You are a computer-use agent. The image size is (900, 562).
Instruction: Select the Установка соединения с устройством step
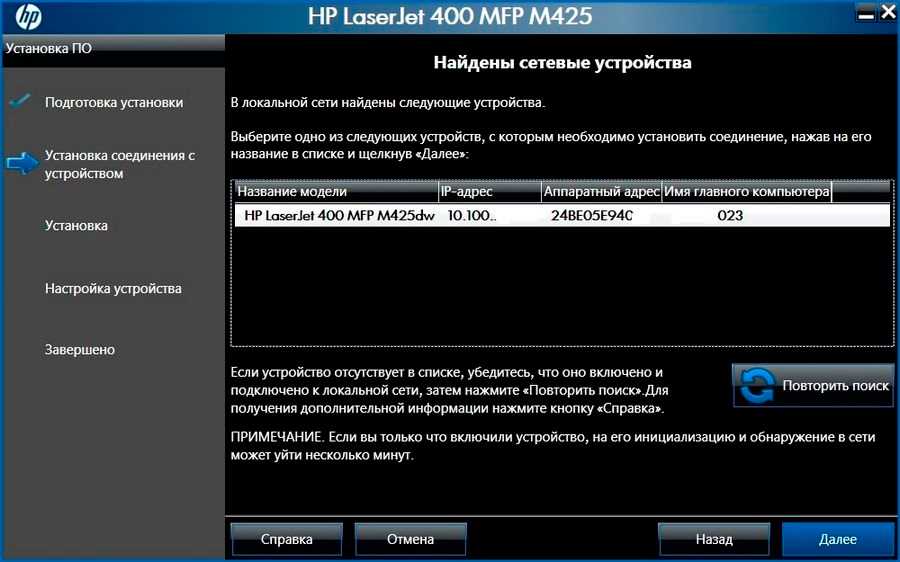pyautogui.click(x=119, y=164)
